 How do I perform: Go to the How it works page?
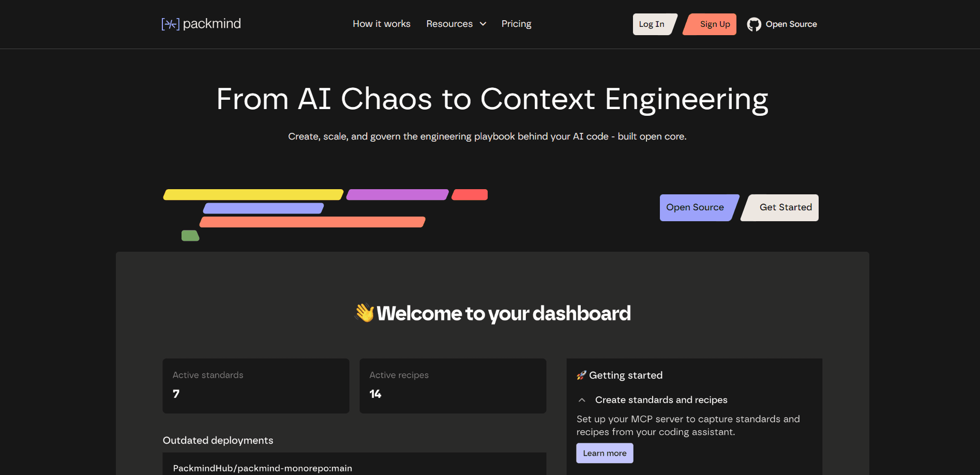[382, 24]
